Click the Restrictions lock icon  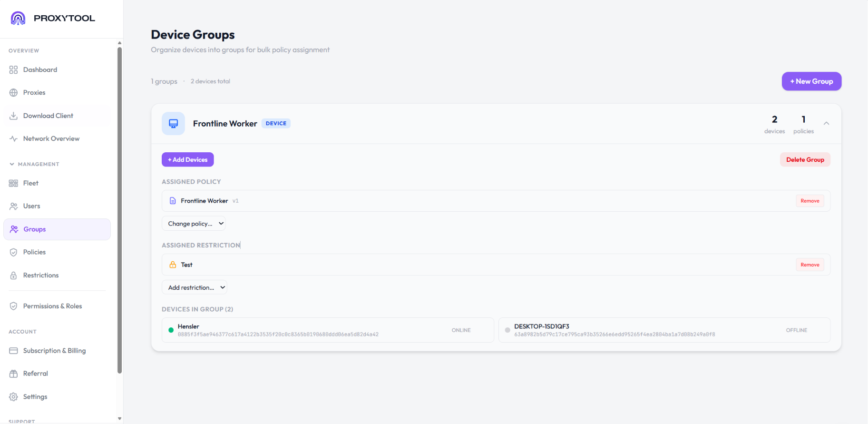(x=13, y=275)
